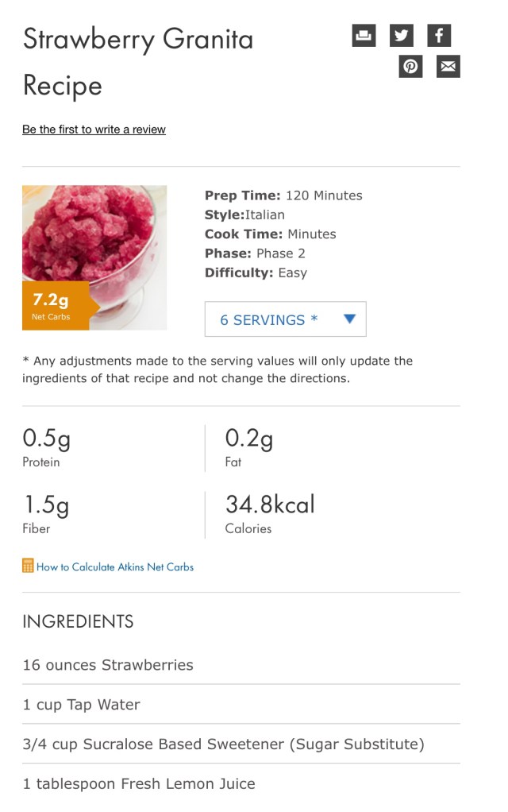Email the recipe using the envelope icon

[448, 67]
